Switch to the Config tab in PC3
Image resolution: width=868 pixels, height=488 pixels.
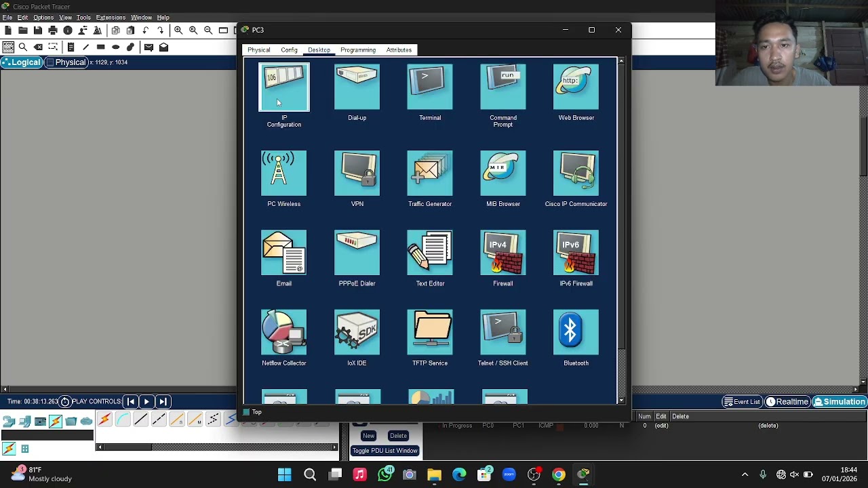point(289,50)
